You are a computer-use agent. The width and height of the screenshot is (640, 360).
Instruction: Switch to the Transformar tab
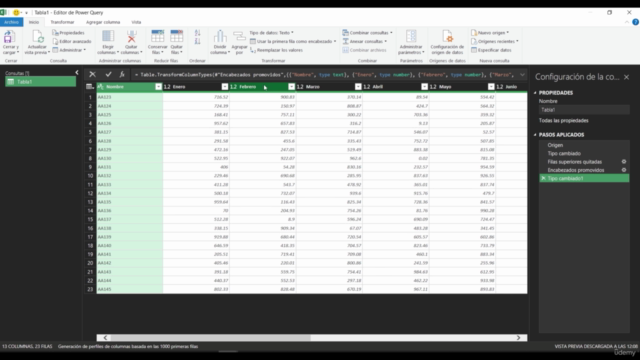coord(62,22)
